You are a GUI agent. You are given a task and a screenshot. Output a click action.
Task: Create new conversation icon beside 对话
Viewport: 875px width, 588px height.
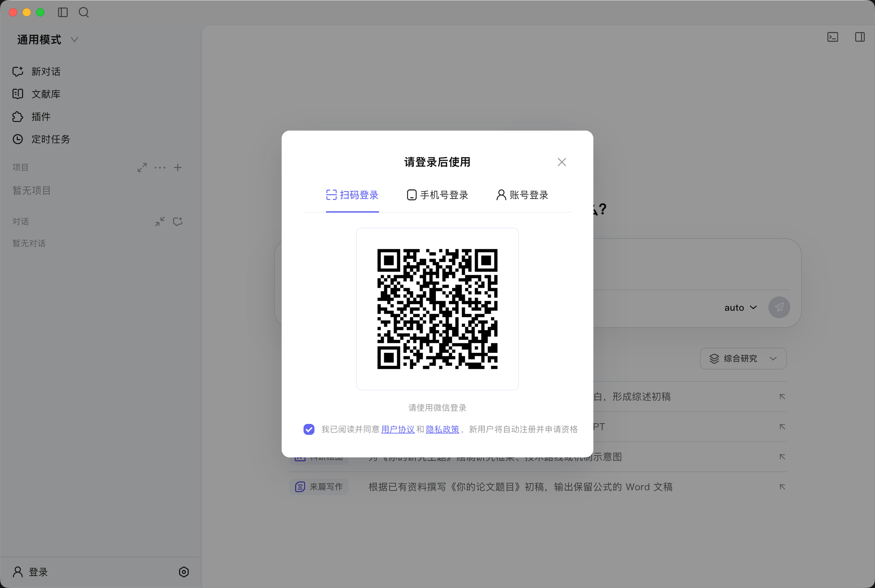tap(178, 222)
